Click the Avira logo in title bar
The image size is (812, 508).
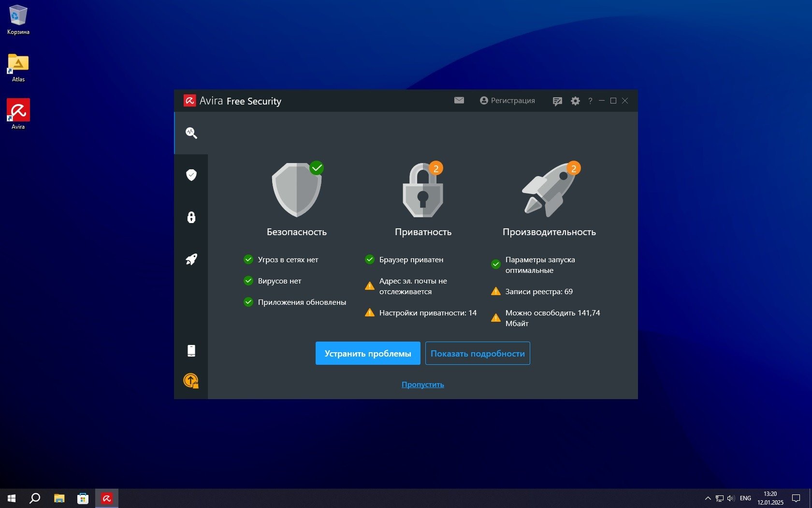pos(189,101)
